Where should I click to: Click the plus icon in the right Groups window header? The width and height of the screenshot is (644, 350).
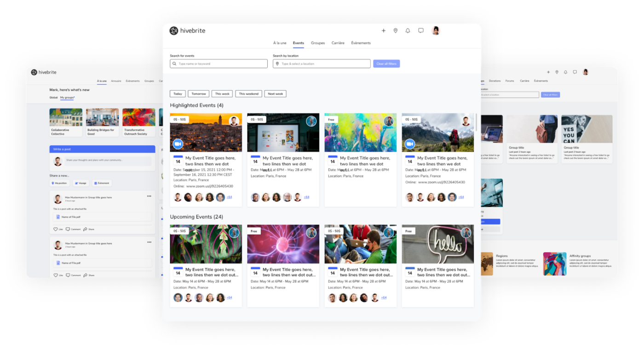click(x=548, y=72)
